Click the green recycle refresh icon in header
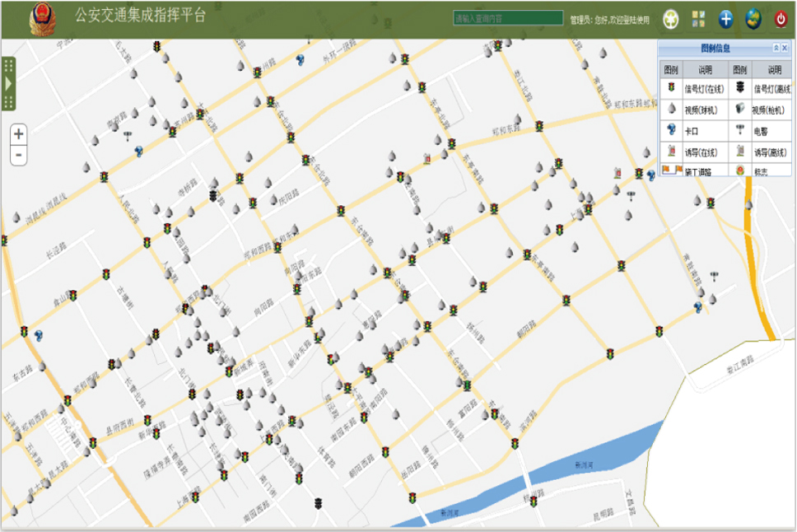 (x=671, y=19)
